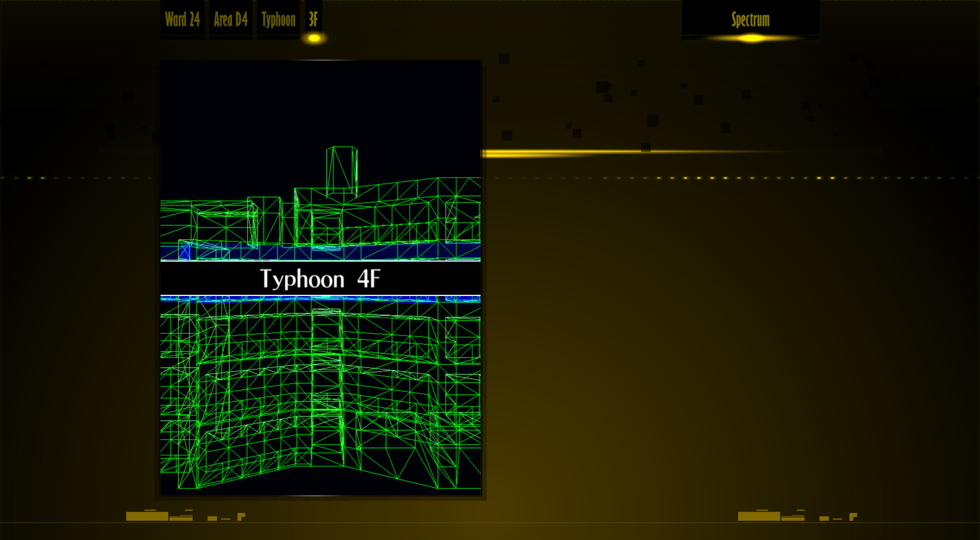The width and height of the screenshot is (980, 540).
Task: Click the glowing indicator under 3F
Action: 314,38
